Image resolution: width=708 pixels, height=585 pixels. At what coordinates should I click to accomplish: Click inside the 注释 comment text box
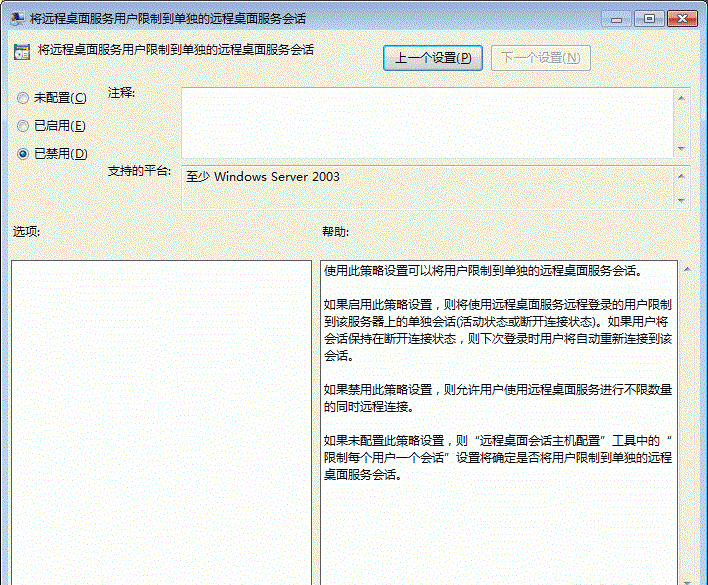pos(427,123)
